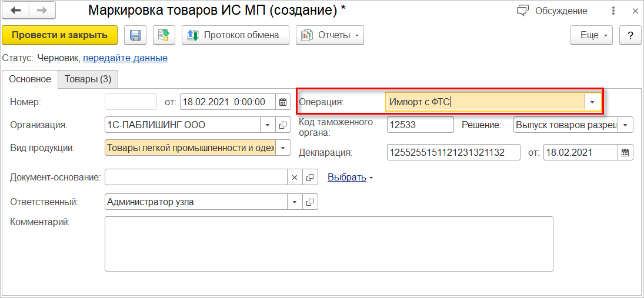Switch to the Товары (3) tab

[88, 79]
